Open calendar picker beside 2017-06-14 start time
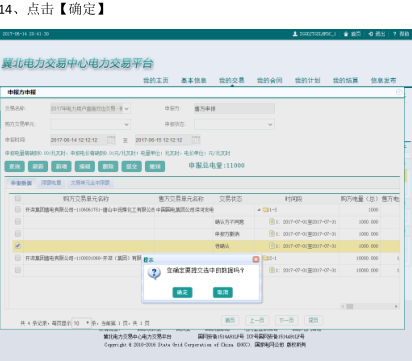 111,140
